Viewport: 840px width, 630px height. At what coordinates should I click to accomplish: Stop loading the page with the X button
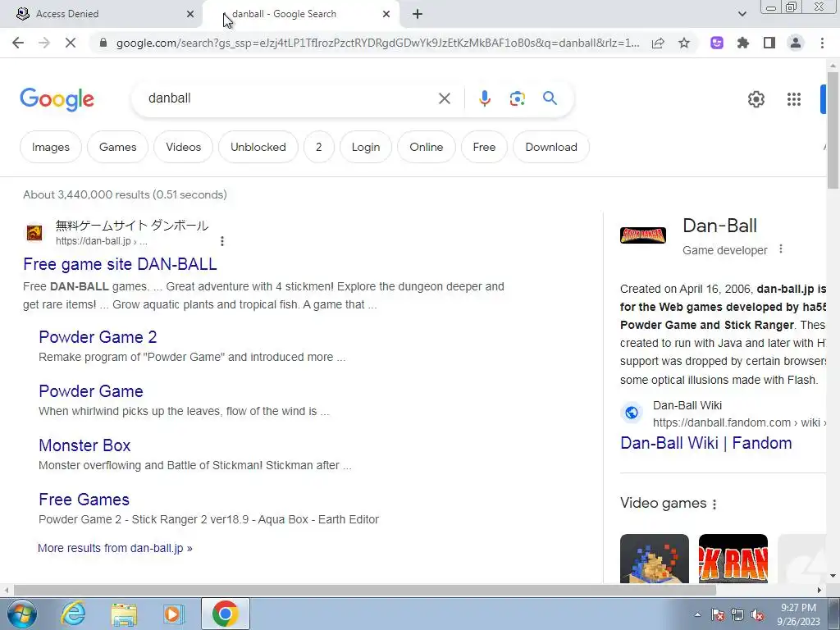[71, 43]
